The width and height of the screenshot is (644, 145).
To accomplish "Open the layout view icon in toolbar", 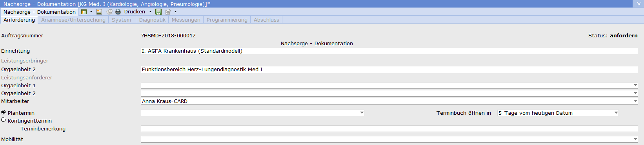I will click(x=84, y=12).
